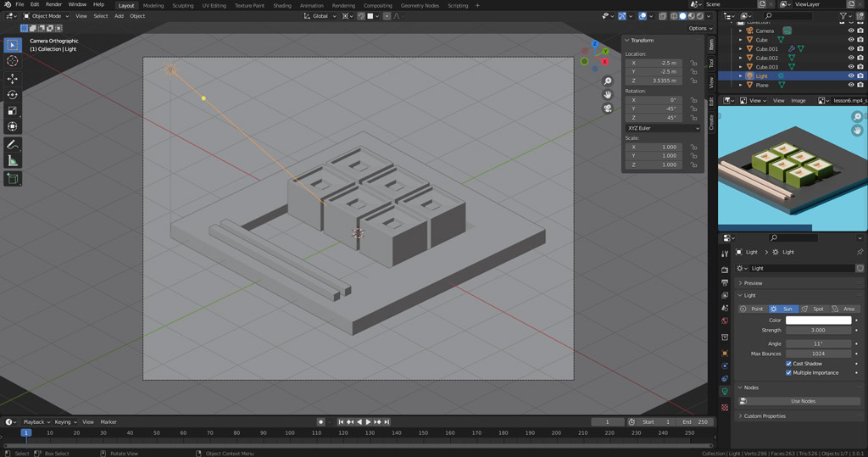
Task: Toggle the camera view viewport icon
Action: 608,109
